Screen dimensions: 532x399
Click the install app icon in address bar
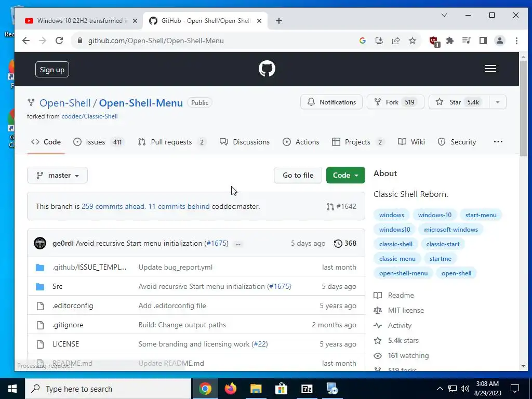tap(379, 41)
